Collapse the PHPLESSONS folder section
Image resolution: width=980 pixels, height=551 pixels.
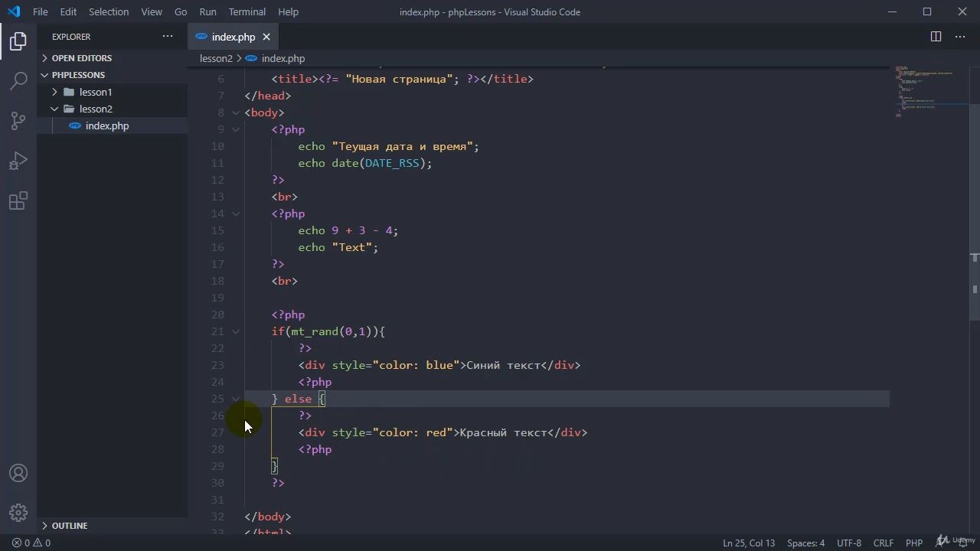coord(112,75)
